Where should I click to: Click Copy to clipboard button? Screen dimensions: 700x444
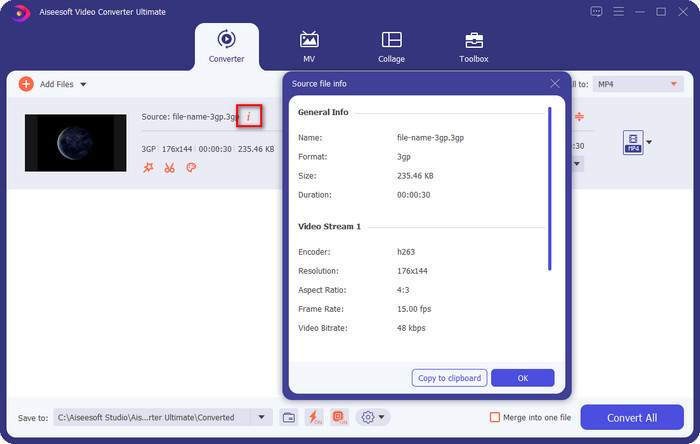tap(449, 378)
